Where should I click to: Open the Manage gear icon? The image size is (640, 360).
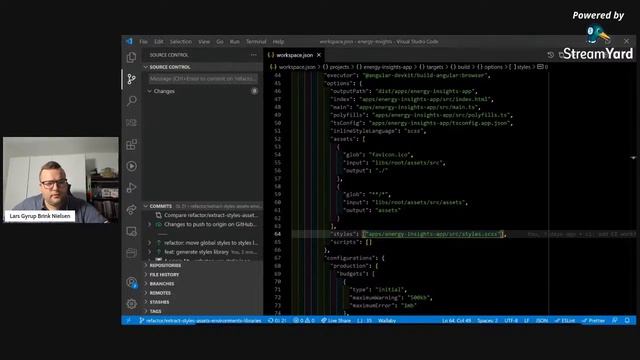point(131,304)
